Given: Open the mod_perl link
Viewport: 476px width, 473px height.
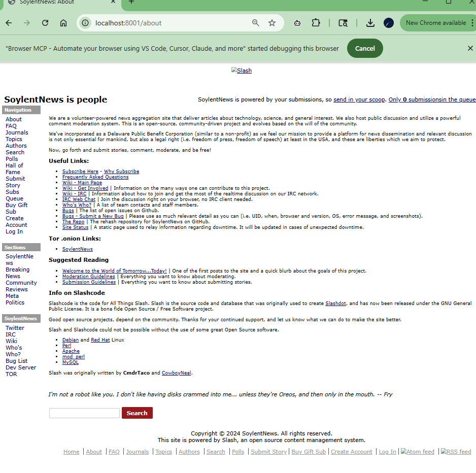Looking at the screenshot, I should (x=74, y=357).
